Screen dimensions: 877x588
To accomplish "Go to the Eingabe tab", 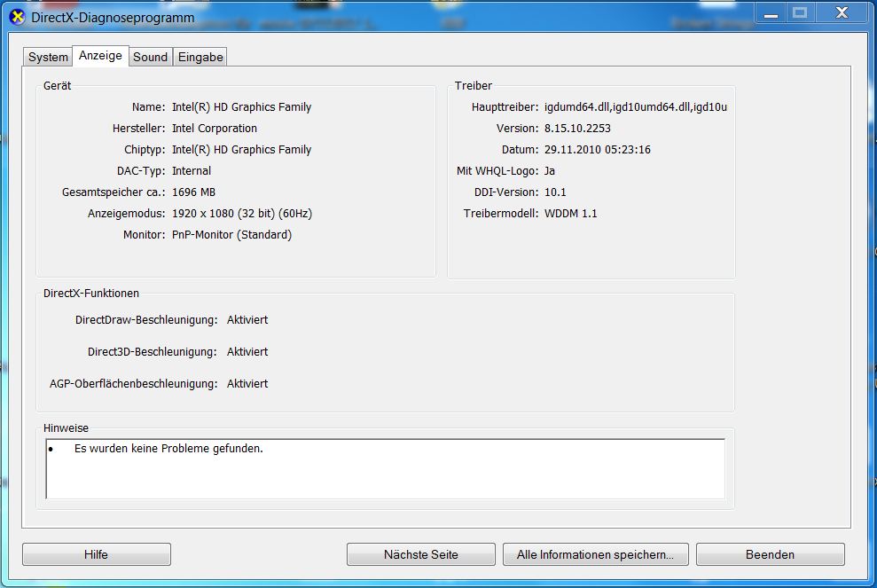I will click(200, 57).
